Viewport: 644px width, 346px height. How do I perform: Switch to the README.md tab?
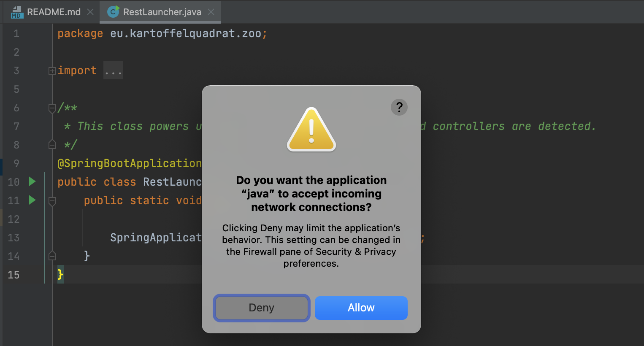tap(54, 12)
